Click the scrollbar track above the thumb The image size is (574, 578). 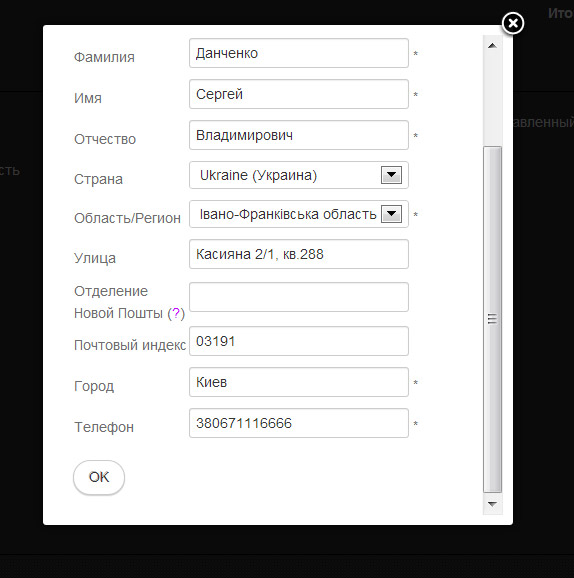click(492, 101)
